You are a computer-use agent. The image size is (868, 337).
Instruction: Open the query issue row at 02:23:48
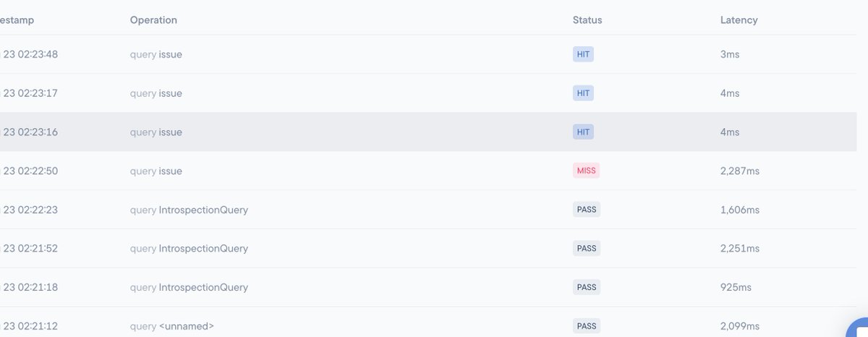click(428, 54)
